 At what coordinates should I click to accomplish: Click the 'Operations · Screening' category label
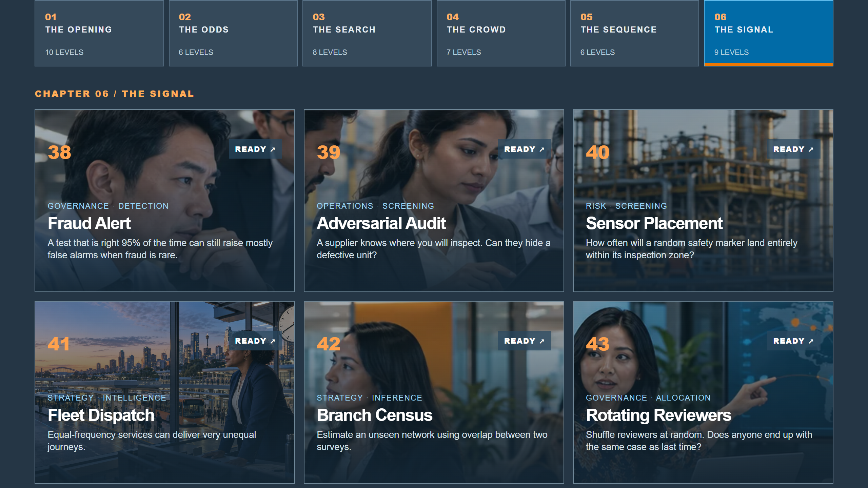pos(375,206)
